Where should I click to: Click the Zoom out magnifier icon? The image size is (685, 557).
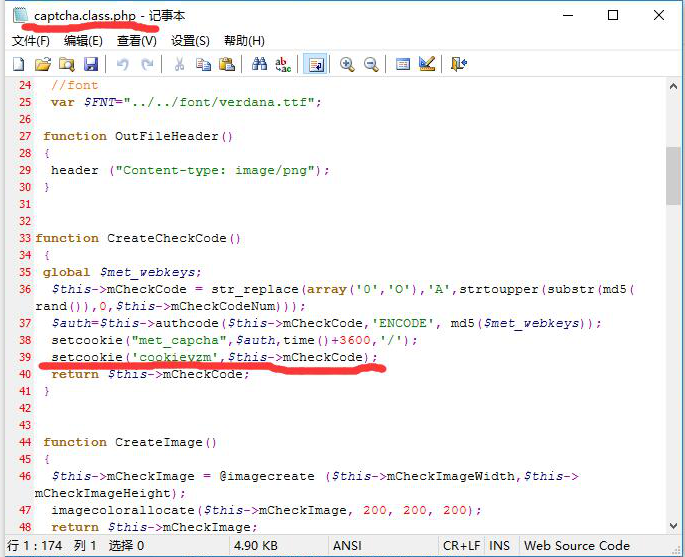371,64
